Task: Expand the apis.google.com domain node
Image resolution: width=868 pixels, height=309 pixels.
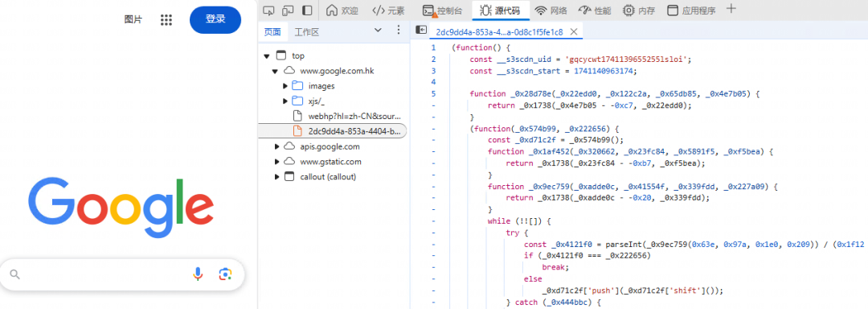Action: pos(276,146)
